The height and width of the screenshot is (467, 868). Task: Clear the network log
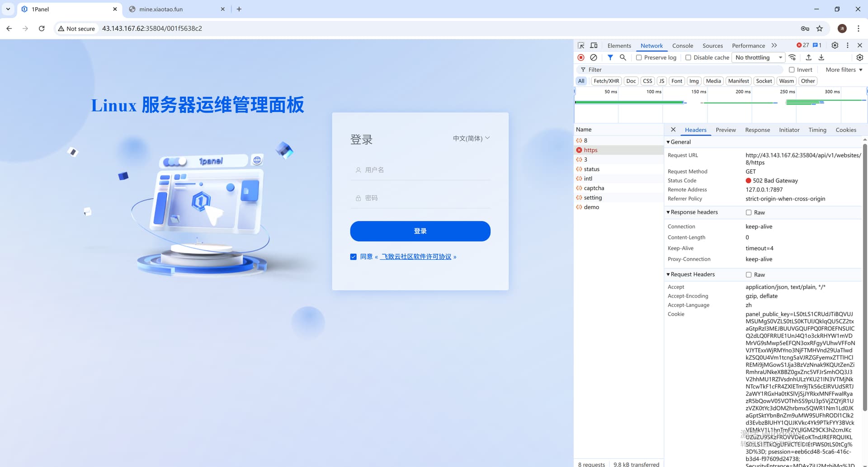tap(594, 57)
